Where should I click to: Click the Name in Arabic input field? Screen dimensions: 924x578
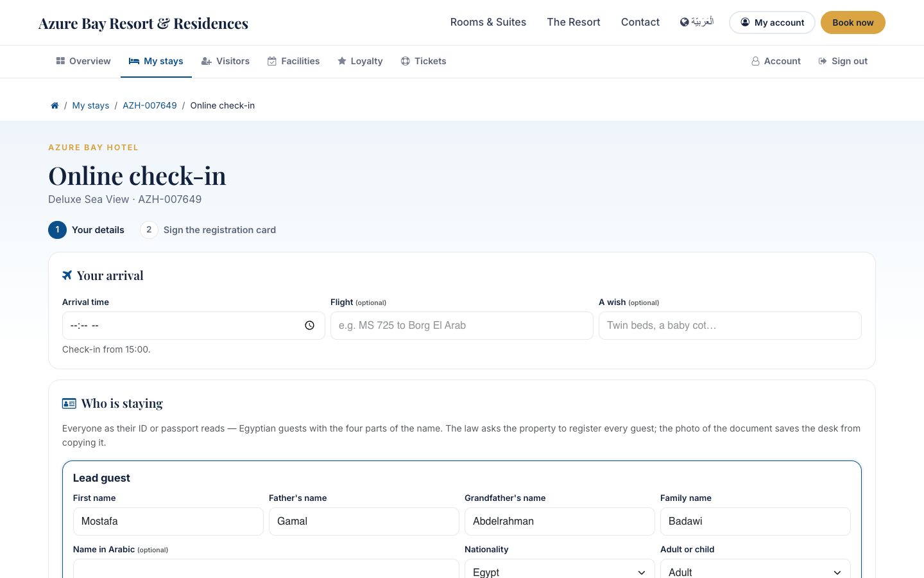coord(266,568)
